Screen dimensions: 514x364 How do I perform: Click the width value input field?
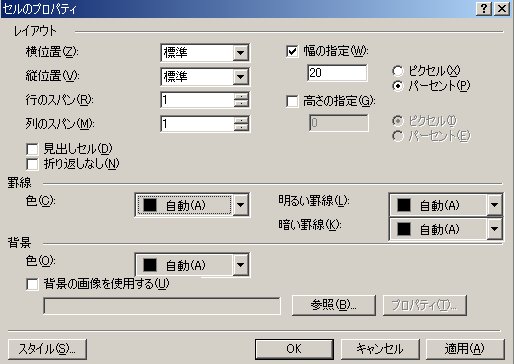tap(337, 73)
